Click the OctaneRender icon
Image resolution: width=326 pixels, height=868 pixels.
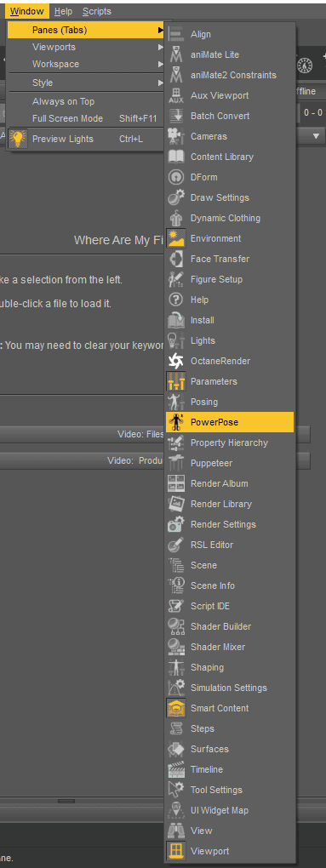176,361
